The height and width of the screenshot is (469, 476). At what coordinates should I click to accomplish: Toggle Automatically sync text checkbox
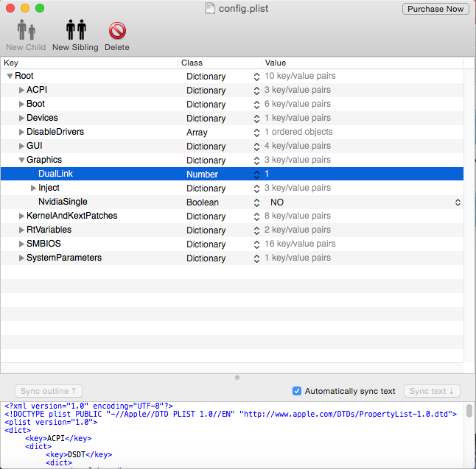tap(297, 391)
